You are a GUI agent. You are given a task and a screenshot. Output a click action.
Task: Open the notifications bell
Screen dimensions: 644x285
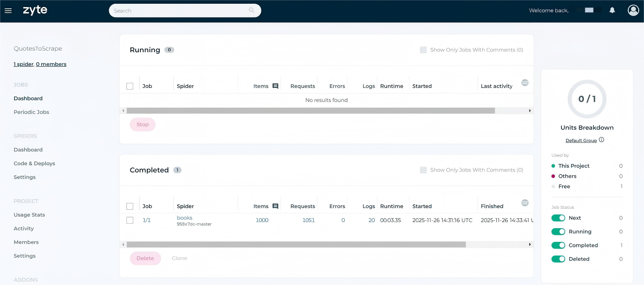[x=612, y=10]
